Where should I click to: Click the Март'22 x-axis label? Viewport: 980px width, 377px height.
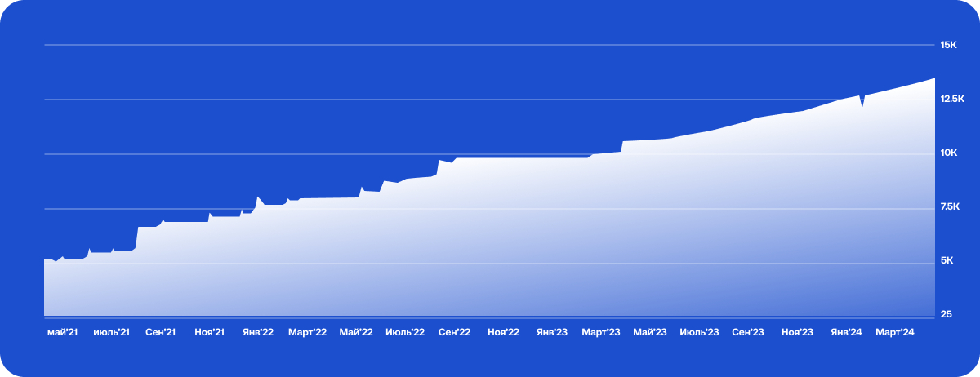(x=307, y=332)
